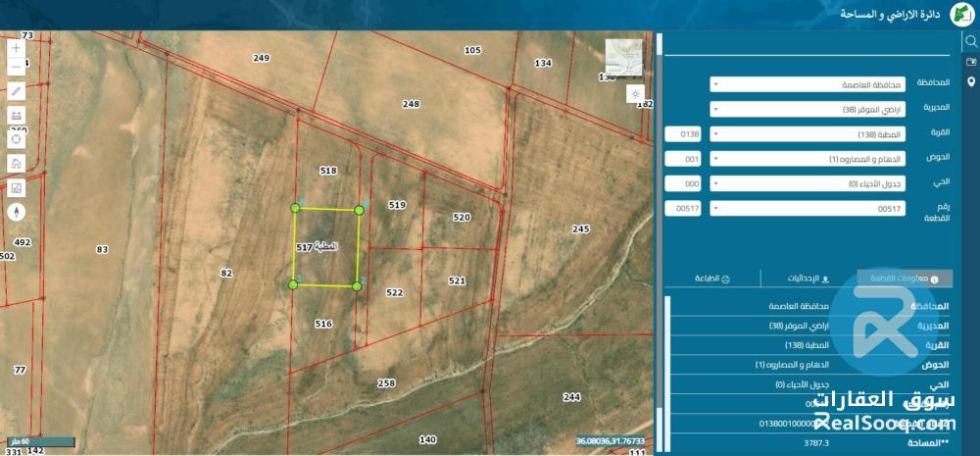Click parcel 77 on the map
Viewport: 980px width, 456px height.
click(x=20, y=370)
